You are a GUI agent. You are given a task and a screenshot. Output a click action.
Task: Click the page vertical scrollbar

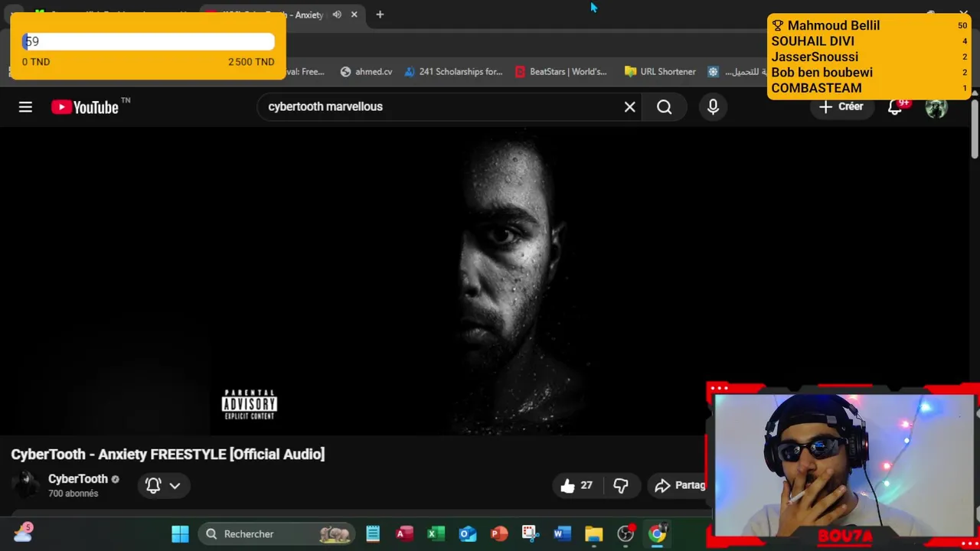pos(975,130)
